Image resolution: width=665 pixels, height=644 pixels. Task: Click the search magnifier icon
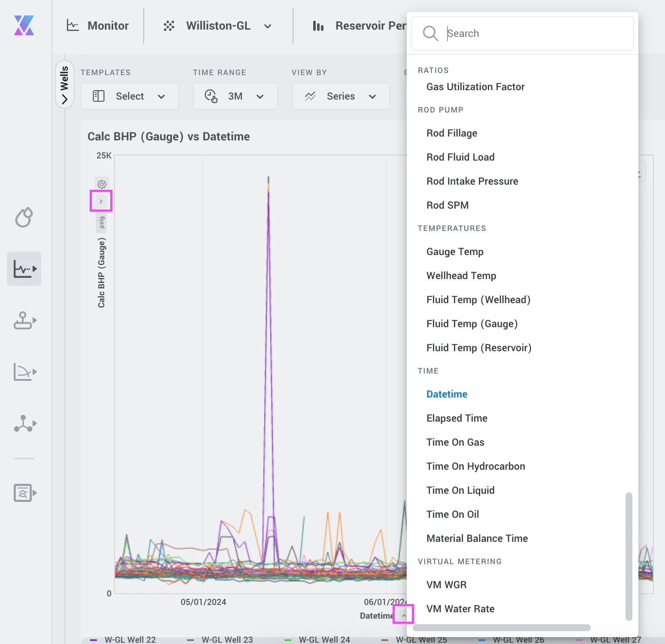(430, 33)
